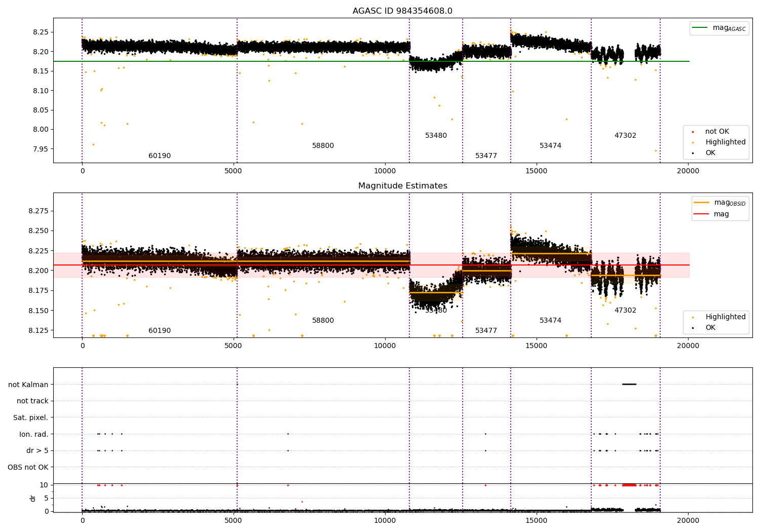Click observation label 53474 in the top plot
The image size is (760, 532).
550,146
